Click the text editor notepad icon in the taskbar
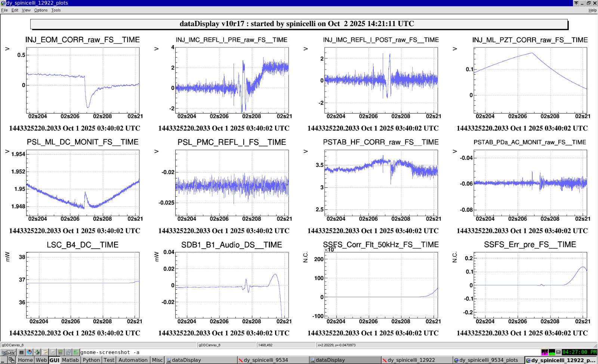 [45, 352]
